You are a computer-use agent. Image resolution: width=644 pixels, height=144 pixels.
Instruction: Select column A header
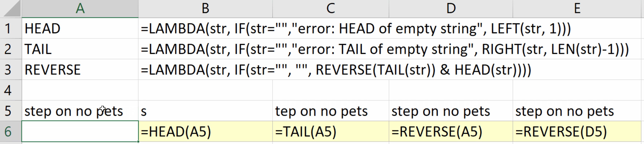pyautogui.click(x=80, y=9)
